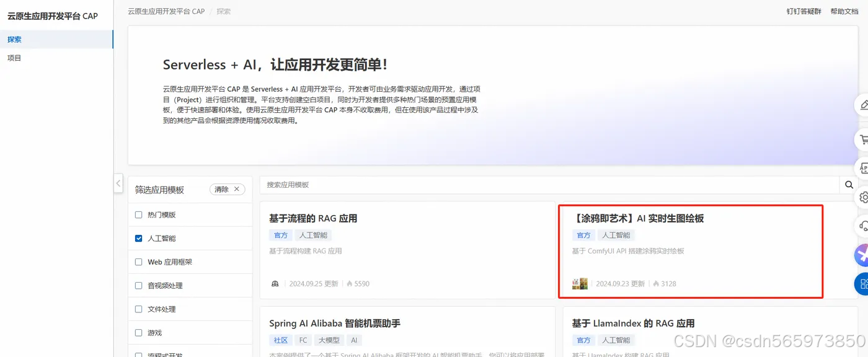Open the headset customer support icon
The width and height of the screenshot is (868, 357).
[863, 226]
